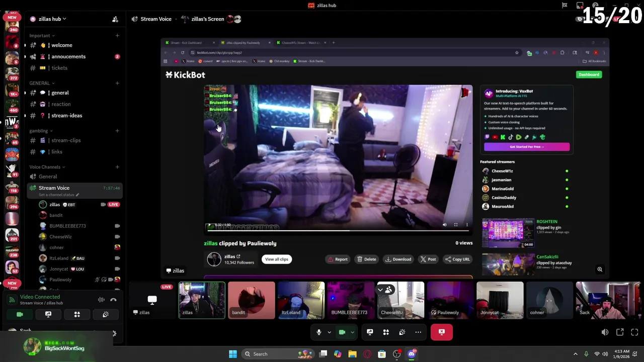Image resolution: width=644 pixels, height=362 pixels.
Task: Select user CheeseWiz in voice list
Action: [x=79, y=237]
